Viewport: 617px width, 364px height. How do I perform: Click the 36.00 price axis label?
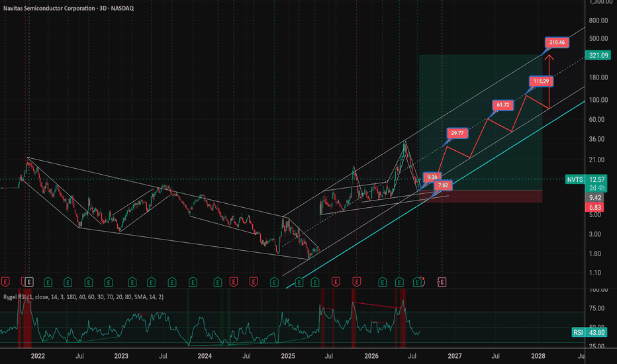[x=596, y=139]
